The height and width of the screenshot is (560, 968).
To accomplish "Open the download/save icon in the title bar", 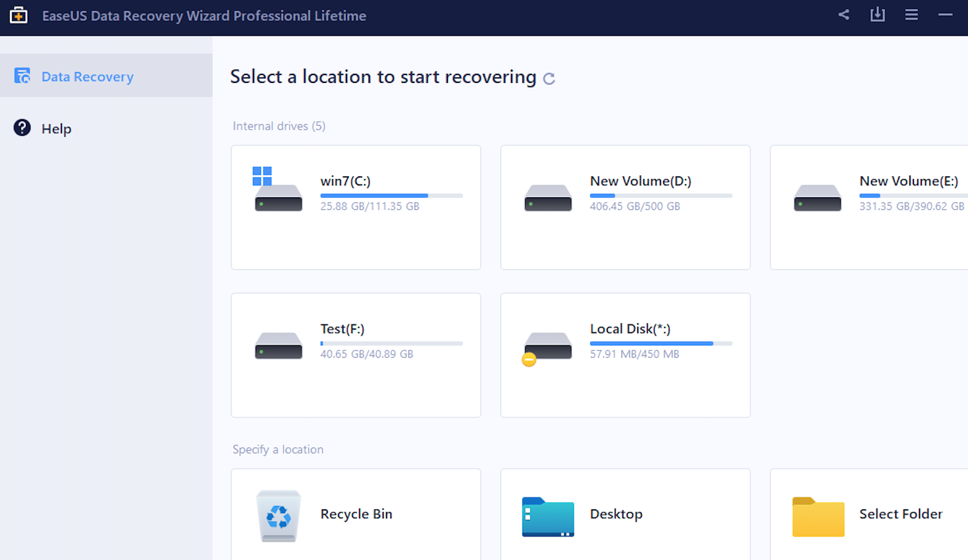I will click(x=877, y=15).
